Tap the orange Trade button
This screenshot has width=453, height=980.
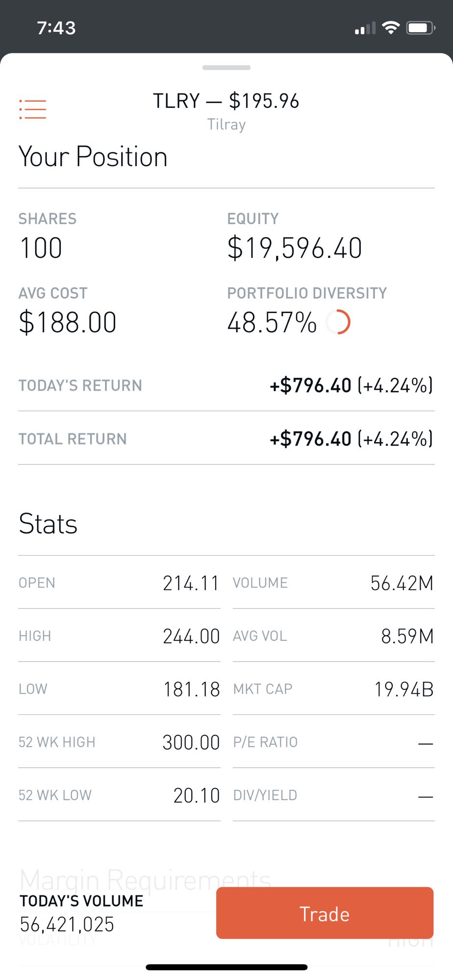325,913
